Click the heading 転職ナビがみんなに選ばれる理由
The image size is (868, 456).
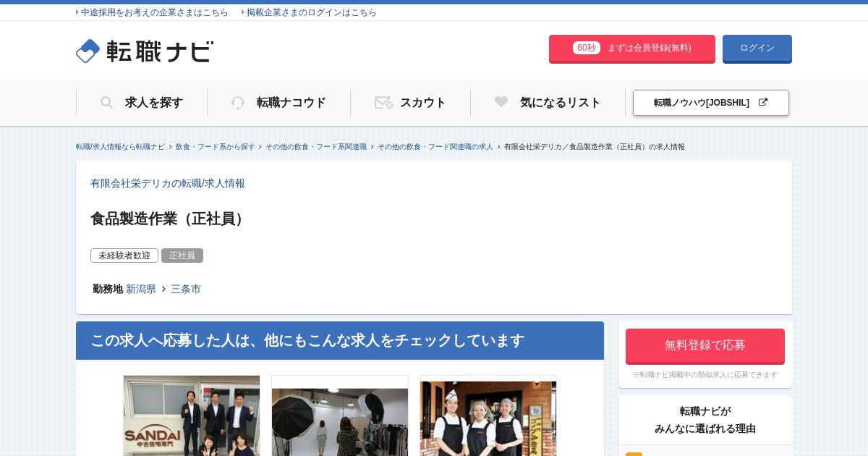pyautogui.click(x=705, y=420)
